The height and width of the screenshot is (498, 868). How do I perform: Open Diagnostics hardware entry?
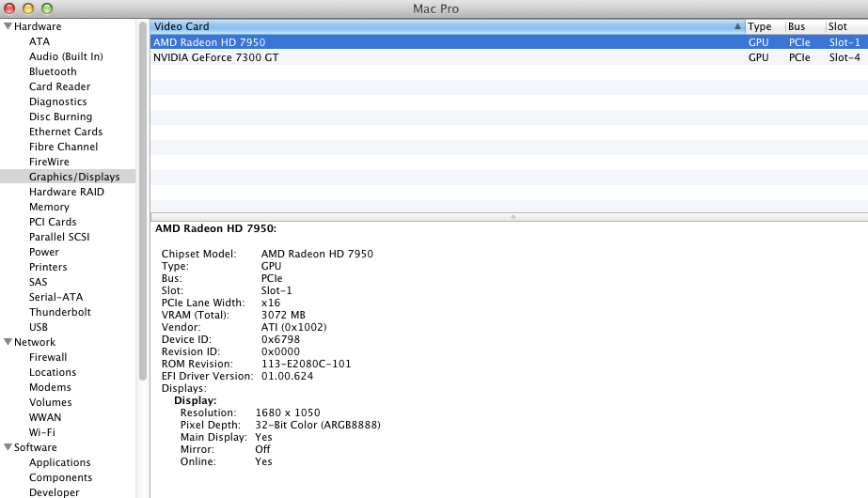tap(57, 101)
